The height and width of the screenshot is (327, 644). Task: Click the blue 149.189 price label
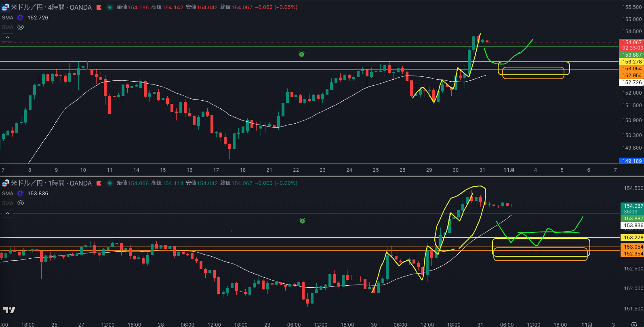pyautogui.click(x=631, y=161)
